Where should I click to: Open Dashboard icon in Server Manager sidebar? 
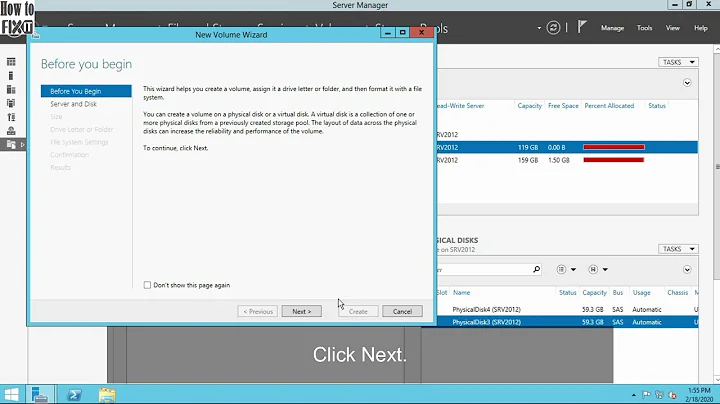coord(11,62)
